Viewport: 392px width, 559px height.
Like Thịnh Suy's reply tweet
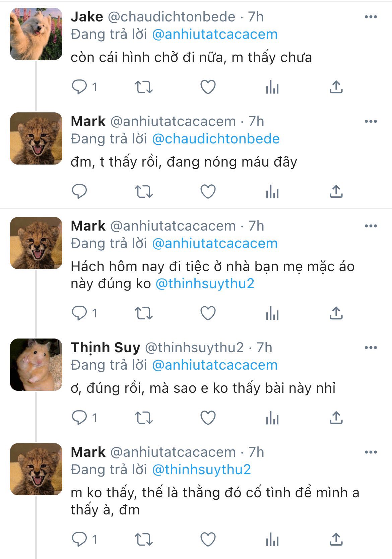tap(208, 418)
